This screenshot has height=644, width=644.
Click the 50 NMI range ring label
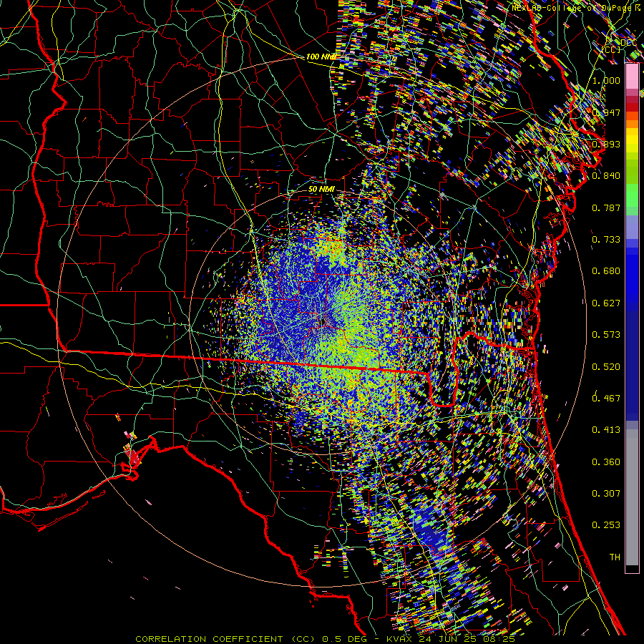coord(321,190)
